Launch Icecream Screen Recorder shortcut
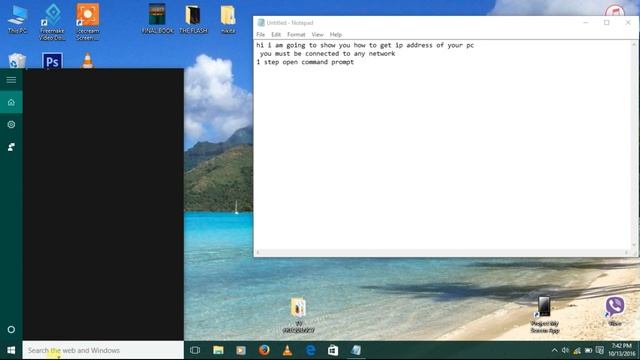Screen dimensions: 640x360 tap(87, 22)
